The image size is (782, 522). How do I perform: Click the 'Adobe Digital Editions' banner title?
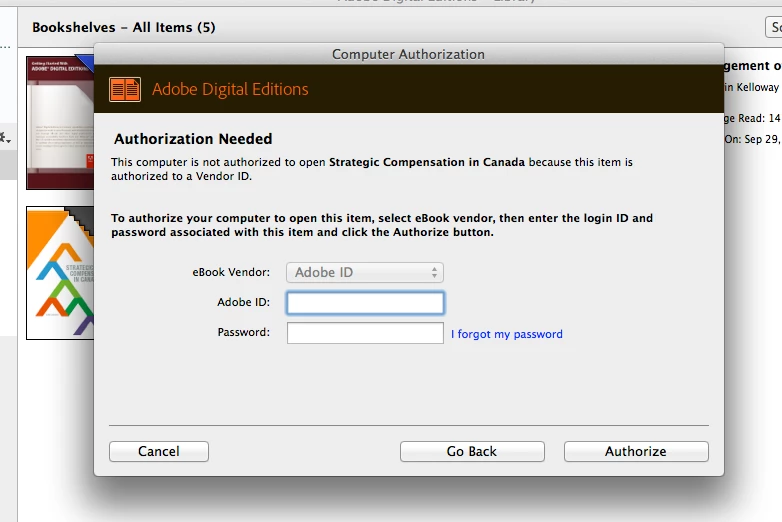[x=230, y=89]
